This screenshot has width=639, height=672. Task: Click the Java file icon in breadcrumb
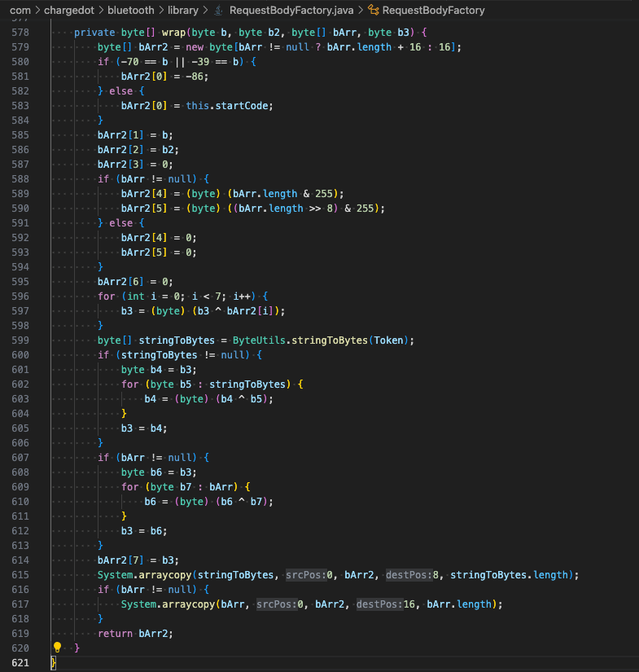[218, 11]
